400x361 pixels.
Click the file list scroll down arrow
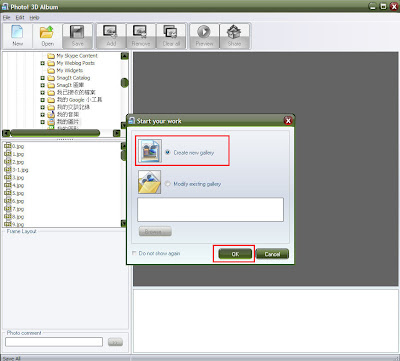[124, 223]
